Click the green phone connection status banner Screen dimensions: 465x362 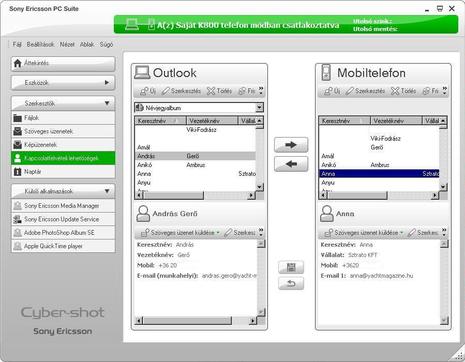click(x=286, y=25)
